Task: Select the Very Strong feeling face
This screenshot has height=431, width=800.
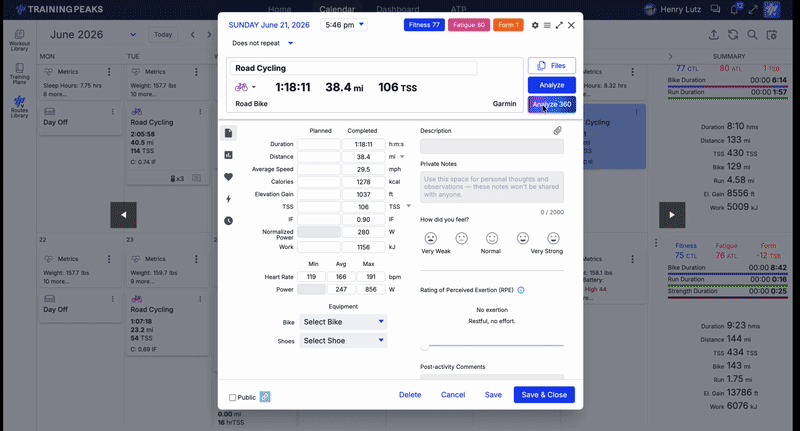Action: (553, 238)
